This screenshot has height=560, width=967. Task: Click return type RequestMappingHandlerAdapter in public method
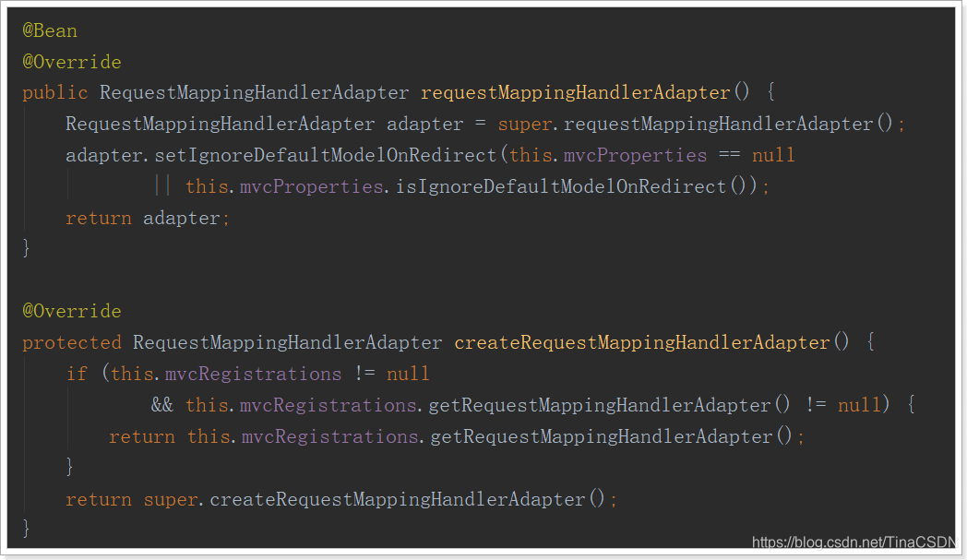click(x=254, y=93)
